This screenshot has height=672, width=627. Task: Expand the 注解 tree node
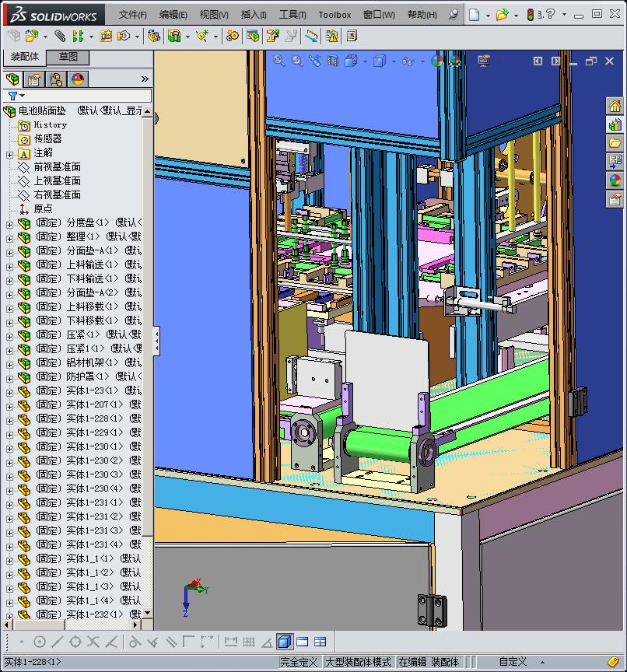(9, 154)
